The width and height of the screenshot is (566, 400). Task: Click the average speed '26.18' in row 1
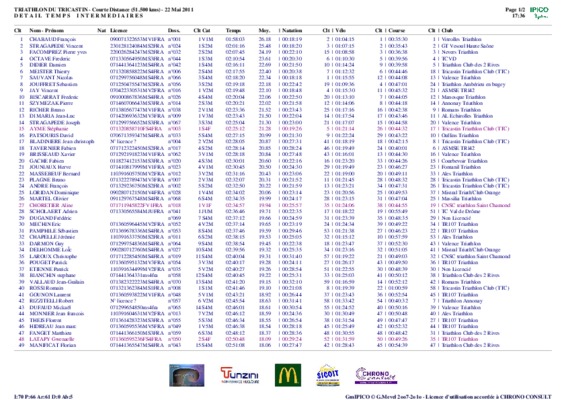[265, 39]
